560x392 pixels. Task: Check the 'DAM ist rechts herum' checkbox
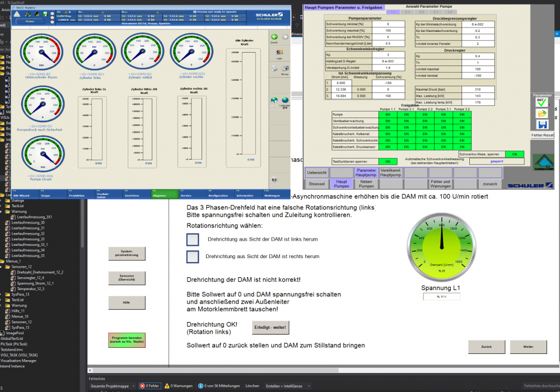(x=193, y=256)
